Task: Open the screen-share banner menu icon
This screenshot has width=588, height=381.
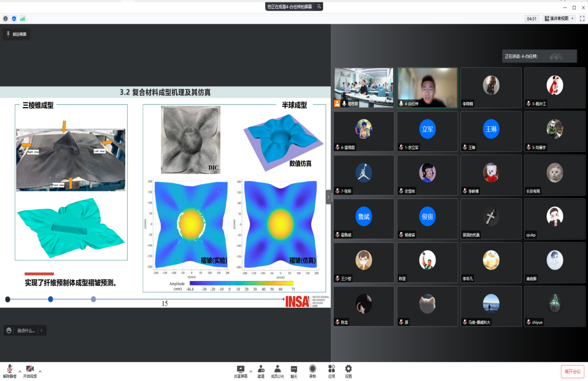Action: (x=319, y=7)
